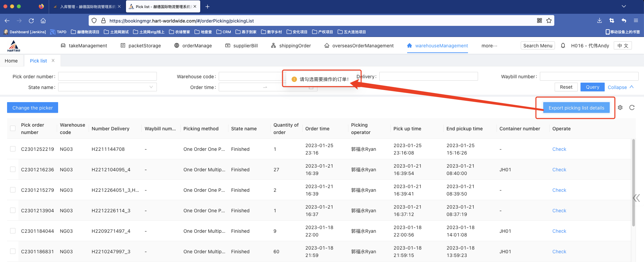Click the Pick order number input field
The image size is (644, 262).
point(108,77)
